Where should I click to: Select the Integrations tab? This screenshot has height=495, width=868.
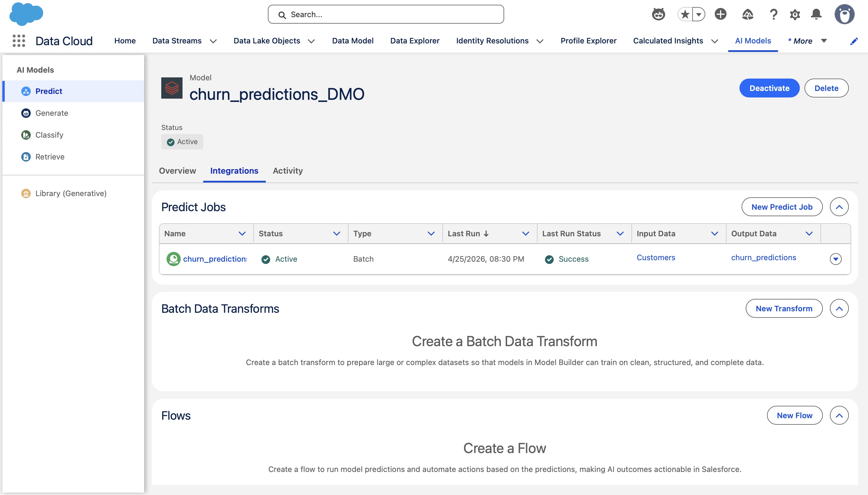(x=234, y=171)
